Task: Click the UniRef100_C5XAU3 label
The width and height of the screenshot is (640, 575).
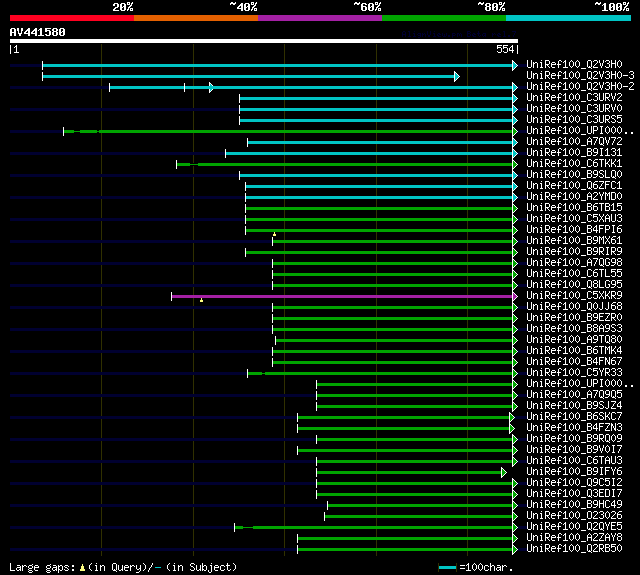Action: pyautogui.click(x=574, y=219)
